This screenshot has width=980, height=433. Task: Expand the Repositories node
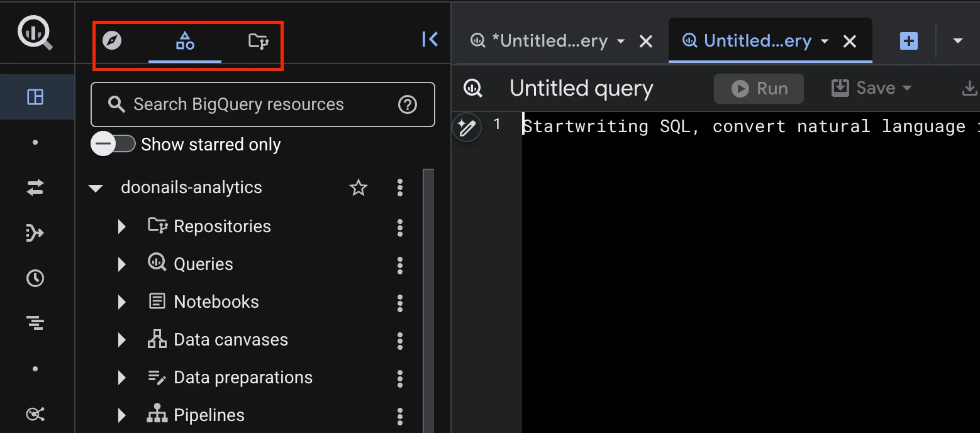tap(122, 227)
